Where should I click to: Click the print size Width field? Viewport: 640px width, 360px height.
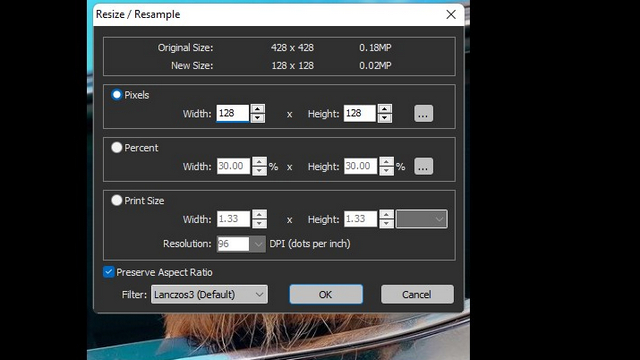point(233,219)
